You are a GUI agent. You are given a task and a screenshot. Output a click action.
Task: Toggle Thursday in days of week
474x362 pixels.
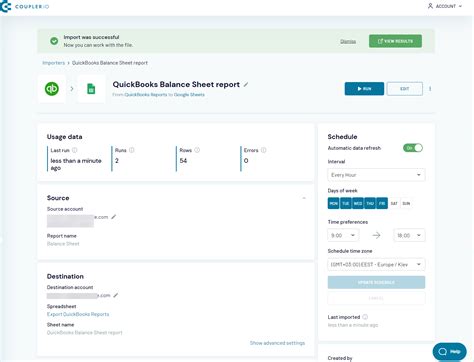(x=370, y=203)
